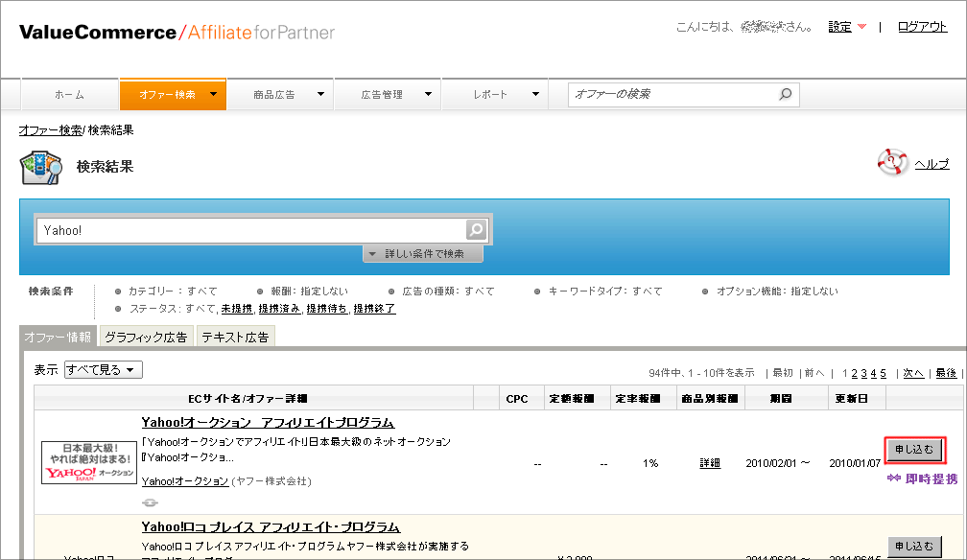Open the ホーム menu tab
This screenshot has width=967, height=560.
(x=70, y=94)
